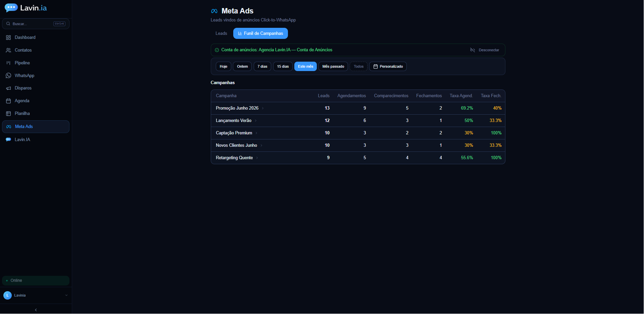
Task: Open Dashboard from sidebar icon
Action: [x=8, y=38]
